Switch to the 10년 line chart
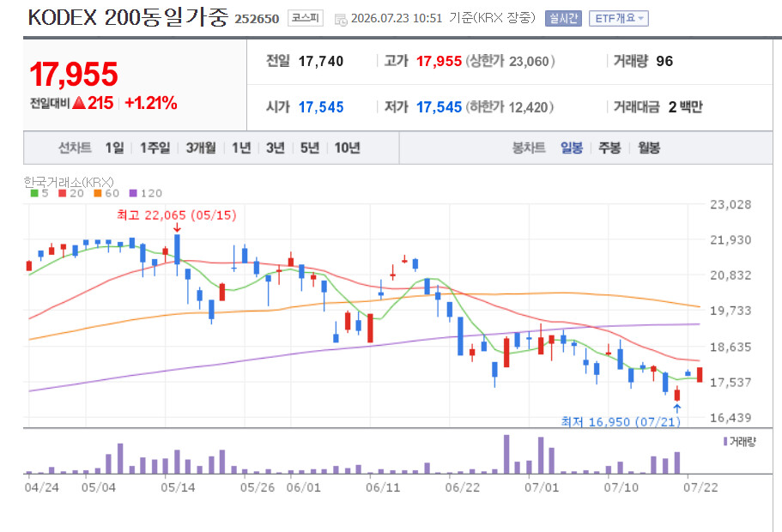Screen dimensions: 782x532 tap(347, 148)
